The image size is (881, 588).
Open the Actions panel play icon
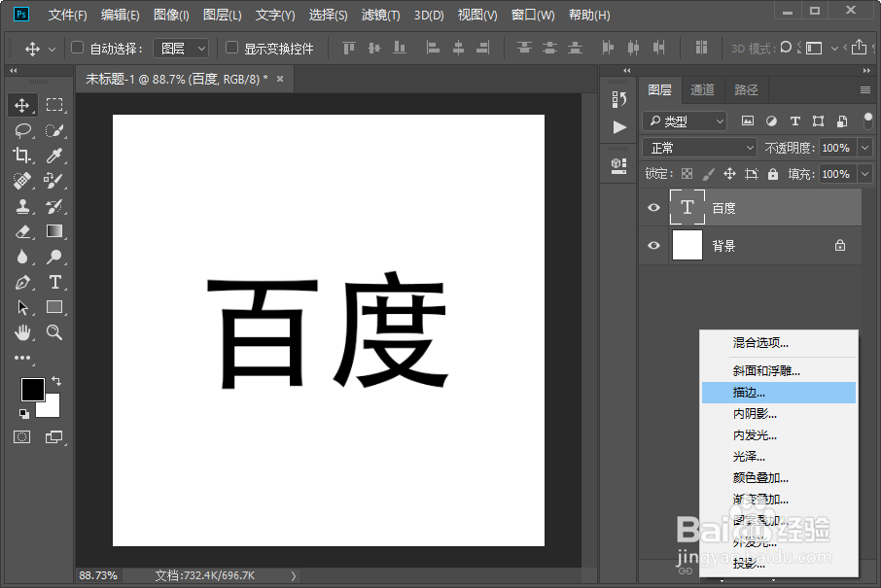[619, 127]
